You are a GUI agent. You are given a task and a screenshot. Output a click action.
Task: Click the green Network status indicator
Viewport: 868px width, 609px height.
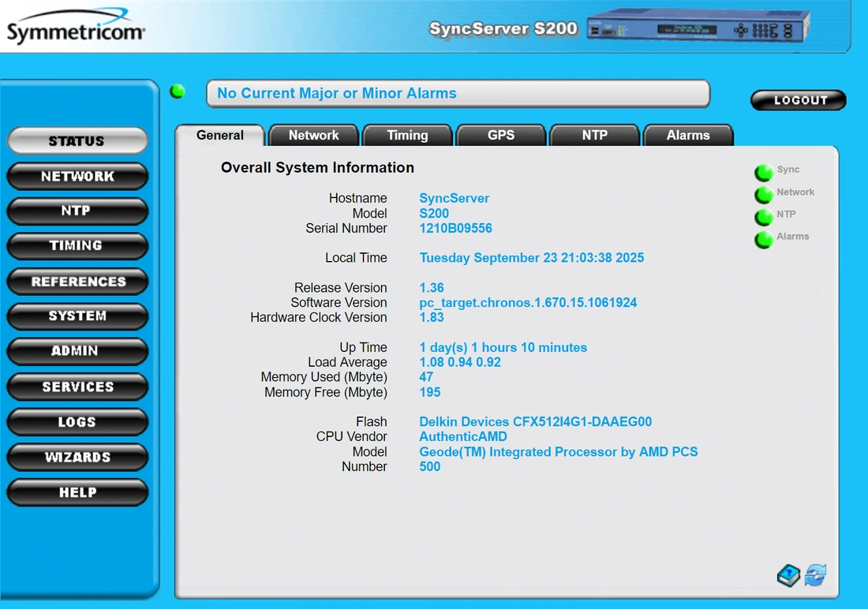(763, 194)
